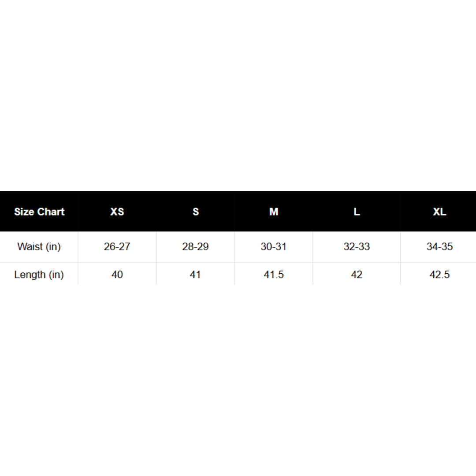Click the 30-31 waist measurement
This screenshot has height=476, width=476.
[x=274, y=246]
